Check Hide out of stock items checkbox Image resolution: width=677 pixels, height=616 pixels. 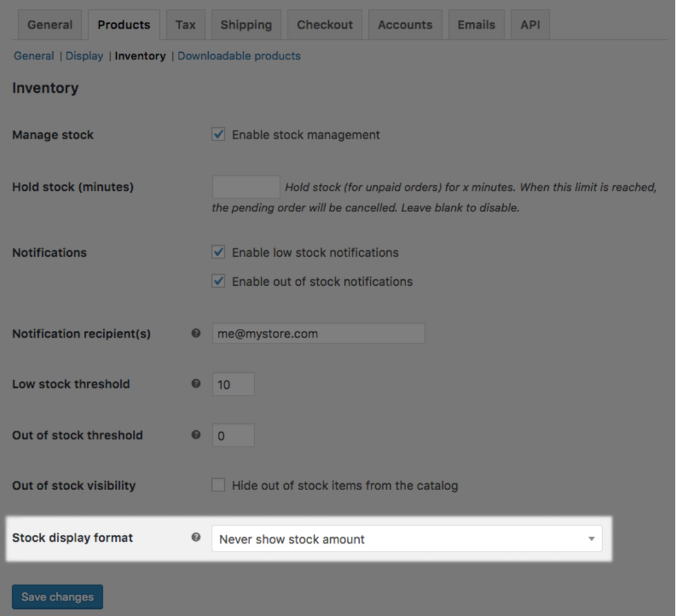tap(219, 485)
